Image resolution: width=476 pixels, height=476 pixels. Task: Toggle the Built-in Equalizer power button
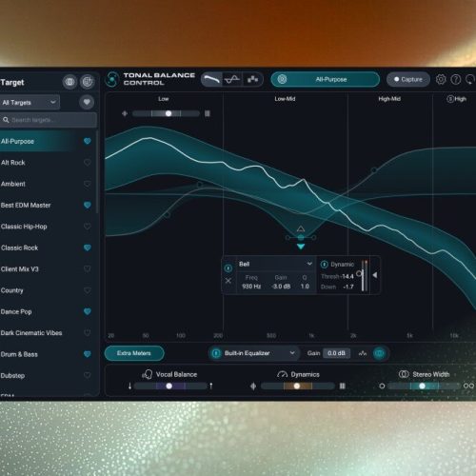[216, 353]
